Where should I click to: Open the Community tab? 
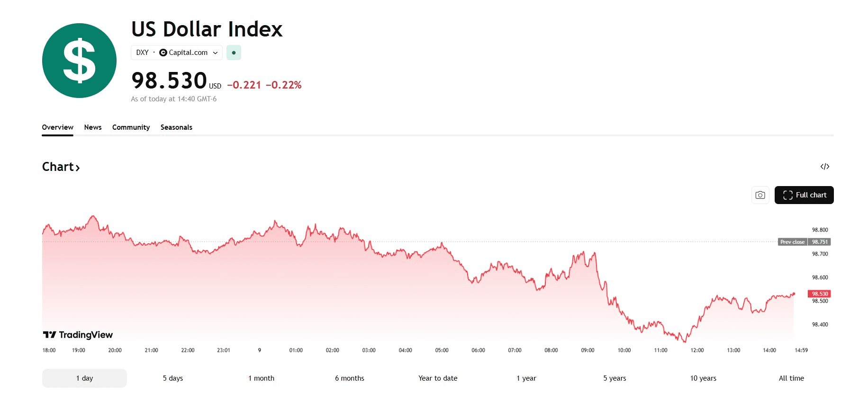131,127
